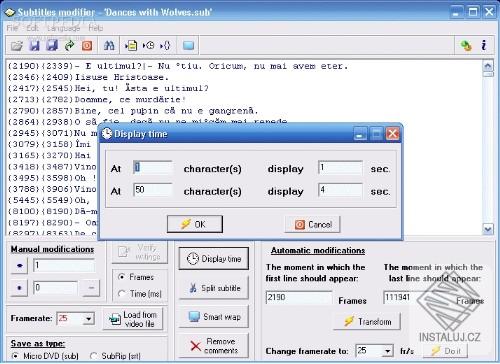Click the green arrow reload icon
The width and height of the screenshot is (500, 364).
[70, 45]
